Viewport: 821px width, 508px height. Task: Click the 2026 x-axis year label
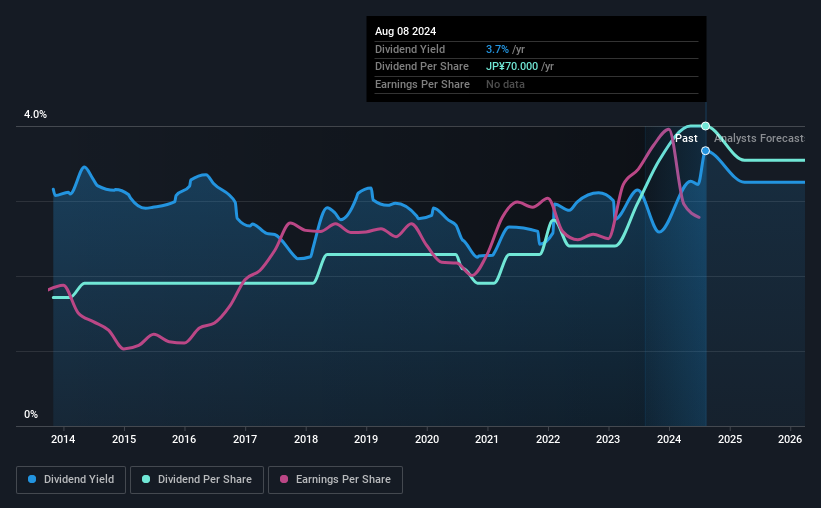790,439
